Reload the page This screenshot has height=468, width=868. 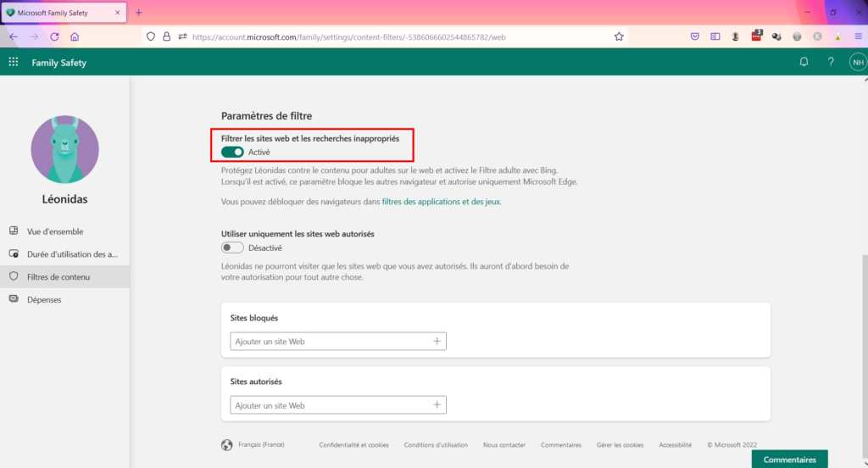tap(54, 36)
